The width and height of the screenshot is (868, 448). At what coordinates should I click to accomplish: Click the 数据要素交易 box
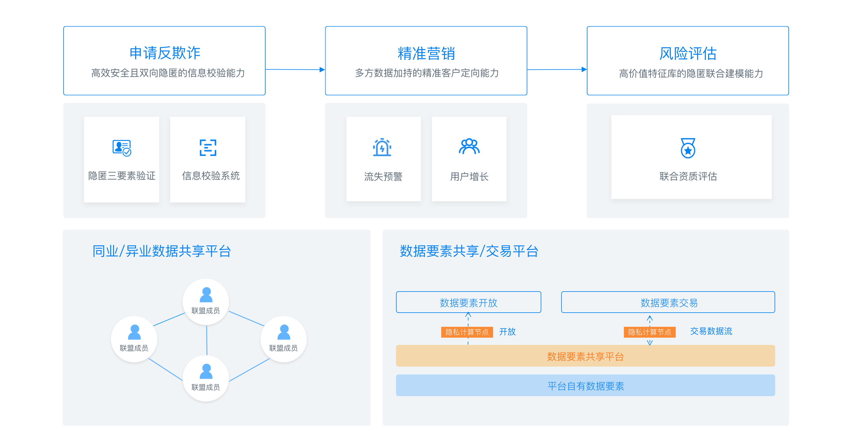click(668, 302)
